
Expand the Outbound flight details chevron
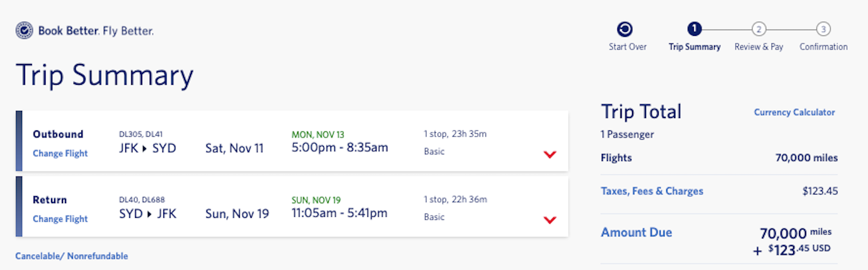(x=550, y=155)
